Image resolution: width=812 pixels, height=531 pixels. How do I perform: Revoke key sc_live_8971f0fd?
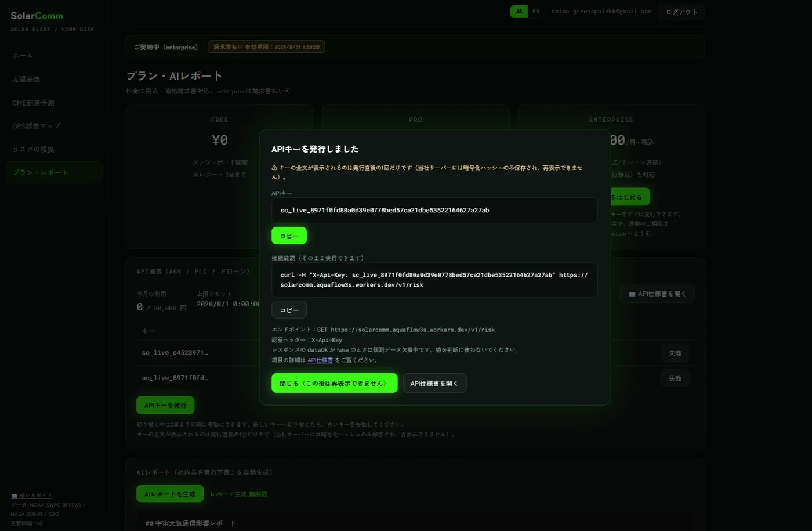pos(675,378)
